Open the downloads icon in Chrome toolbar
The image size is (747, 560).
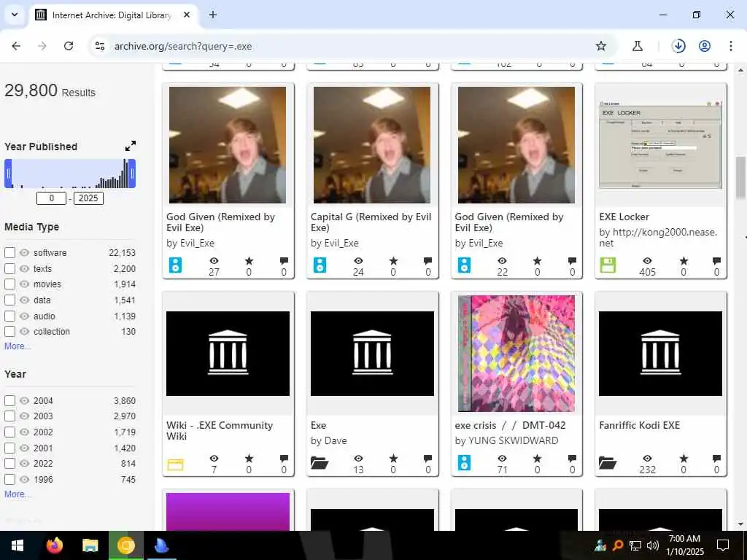(x=678, y=46)
